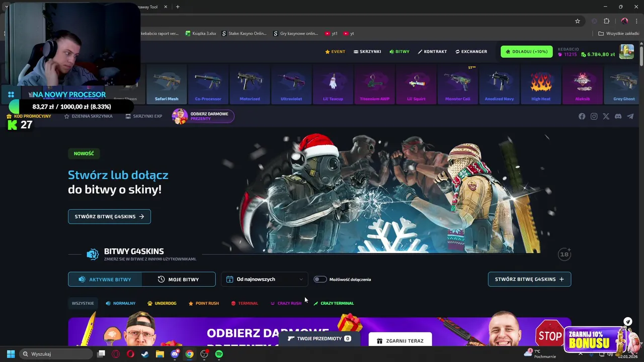Open a new browser tab

[178, 7]
